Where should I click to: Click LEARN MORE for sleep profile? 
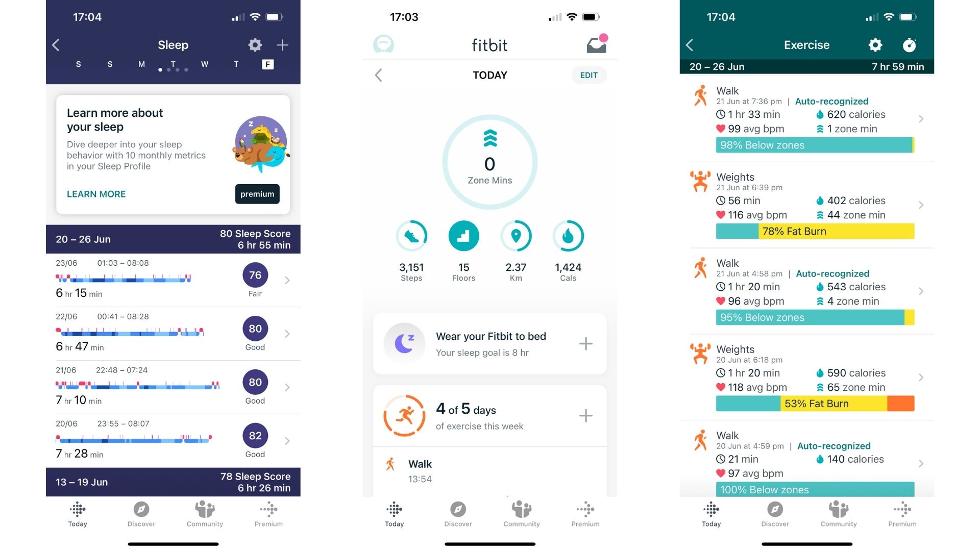pyautogui.click(x=96, y=194)
